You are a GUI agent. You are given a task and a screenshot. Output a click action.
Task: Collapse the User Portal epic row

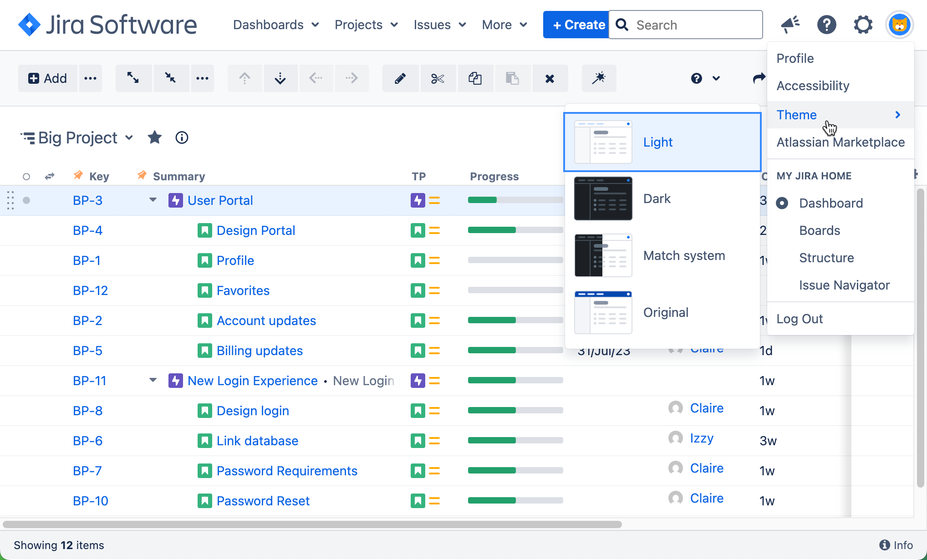(x=152, y=200)
